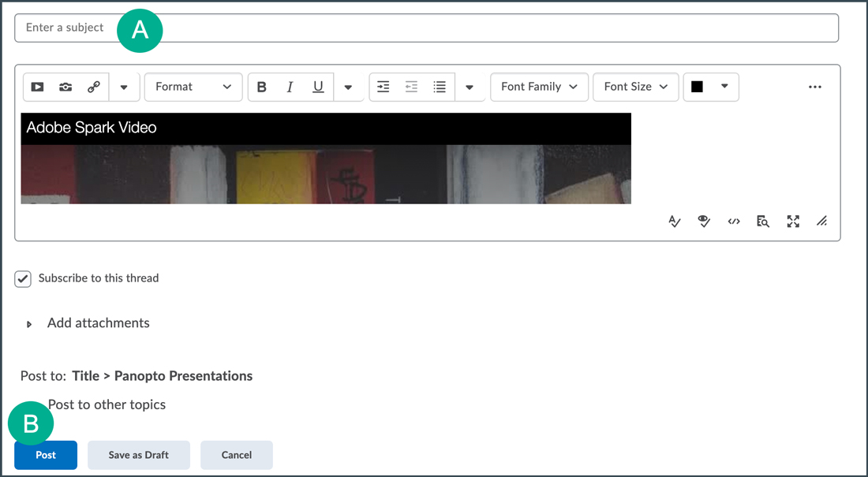Decrease indent of the paragraph

(411, 87)
